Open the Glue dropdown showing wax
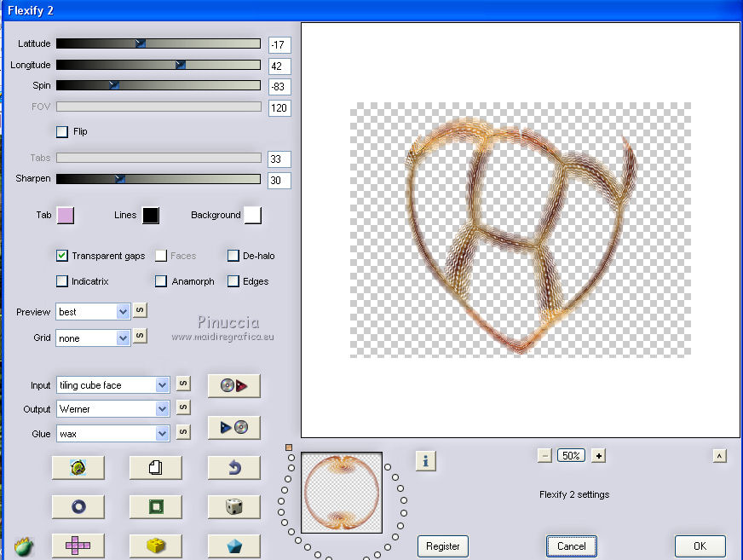743x560 pixels. [112, 433]
